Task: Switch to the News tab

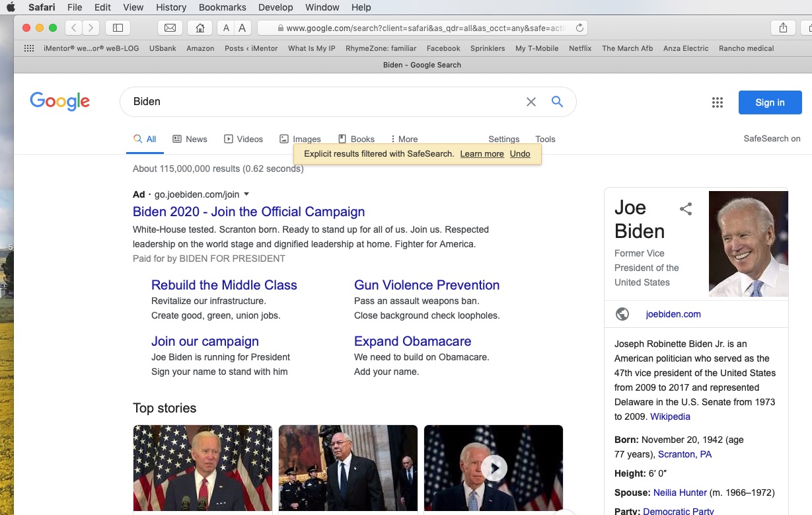Action: click(x=190, y=139)
